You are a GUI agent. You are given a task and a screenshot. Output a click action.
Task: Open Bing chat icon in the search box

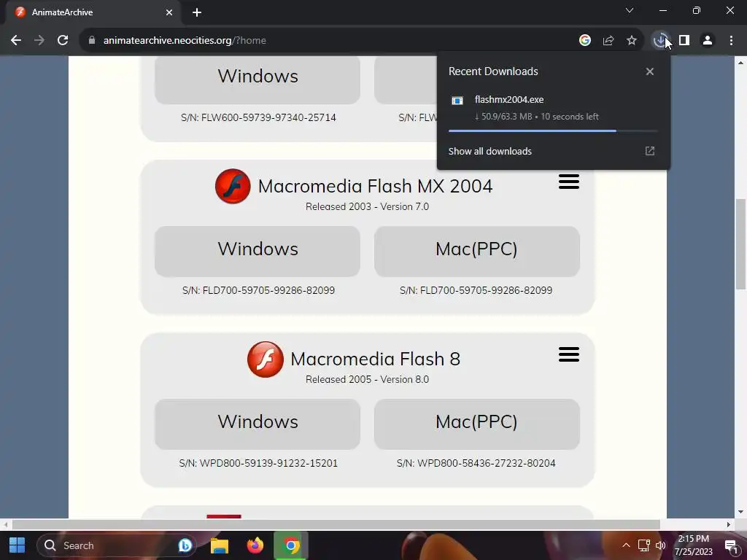185,545
